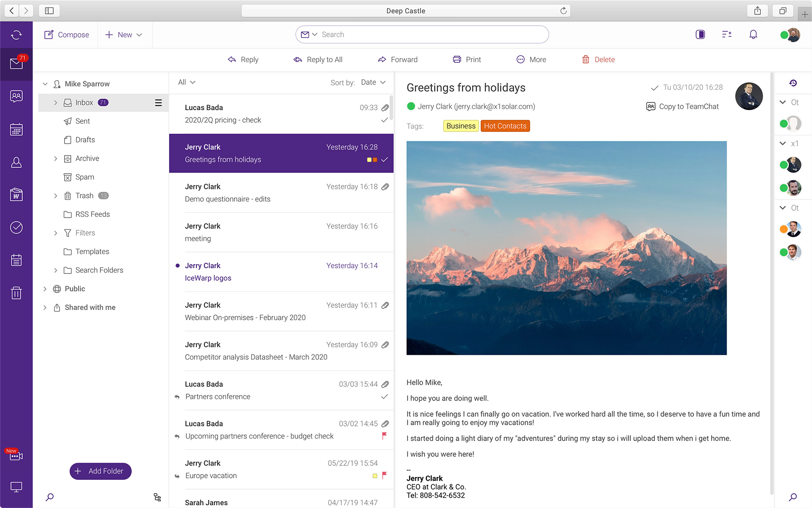Click Add Folder button in sidebar
This screenshot has height=508, width=812.
pyautogui.click(x=101, y=471)
